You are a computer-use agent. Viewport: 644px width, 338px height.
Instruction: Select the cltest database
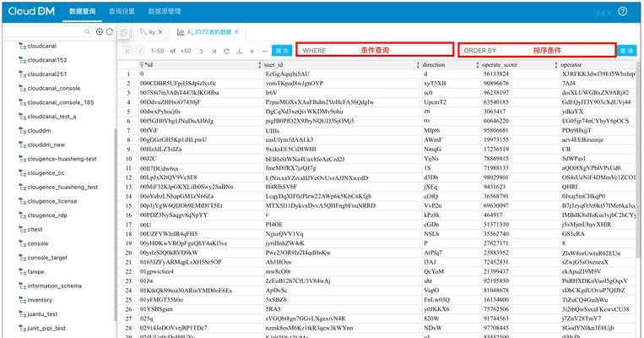35,230
